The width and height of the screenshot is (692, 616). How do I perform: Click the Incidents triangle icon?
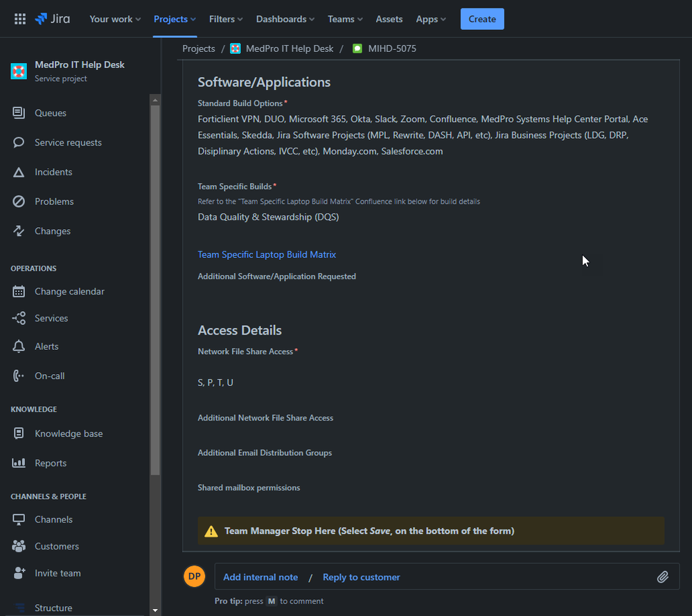[19, 173]
